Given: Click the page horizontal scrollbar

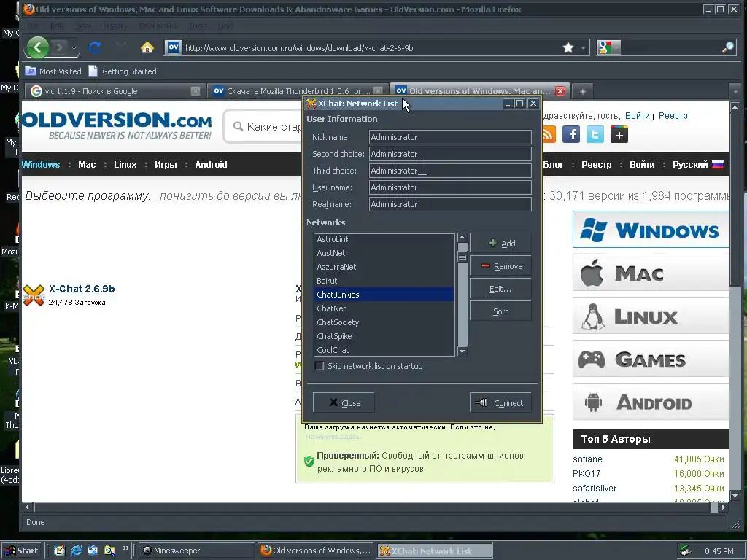Looking at the screenshot, I should [x=376, y=507].
